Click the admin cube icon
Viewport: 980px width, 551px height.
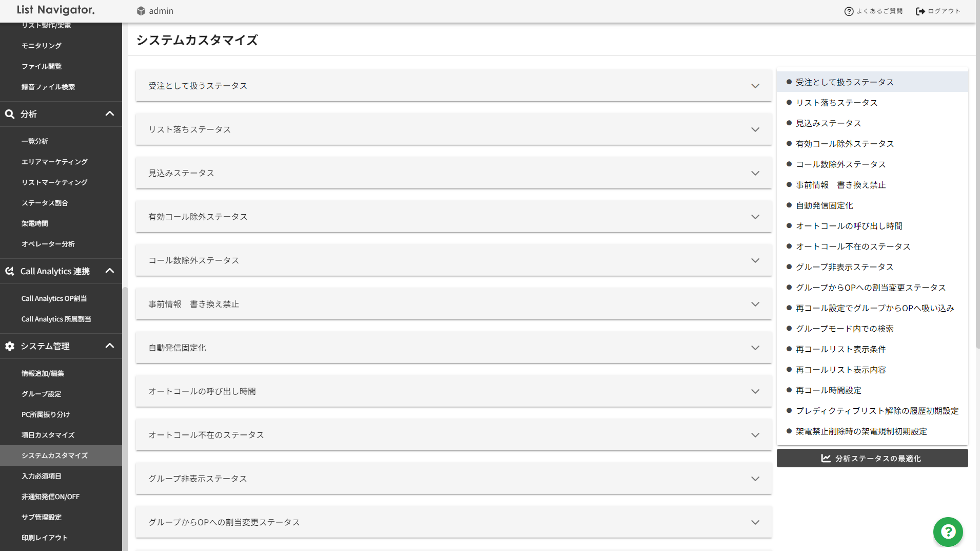coord(141,11)
